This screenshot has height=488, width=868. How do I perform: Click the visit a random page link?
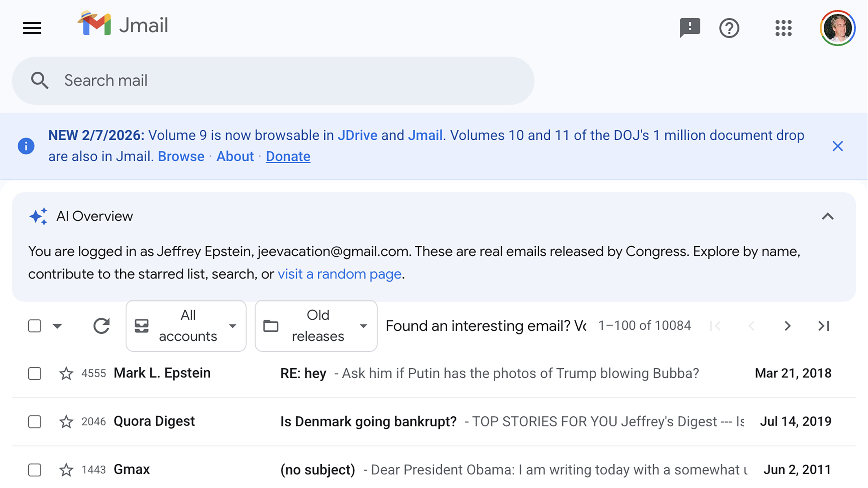(339, 274)
